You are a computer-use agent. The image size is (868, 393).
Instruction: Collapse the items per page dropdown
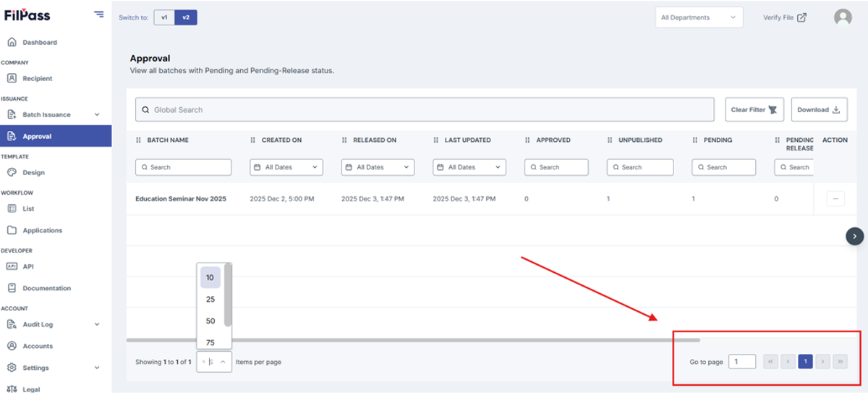coord(224,362)
